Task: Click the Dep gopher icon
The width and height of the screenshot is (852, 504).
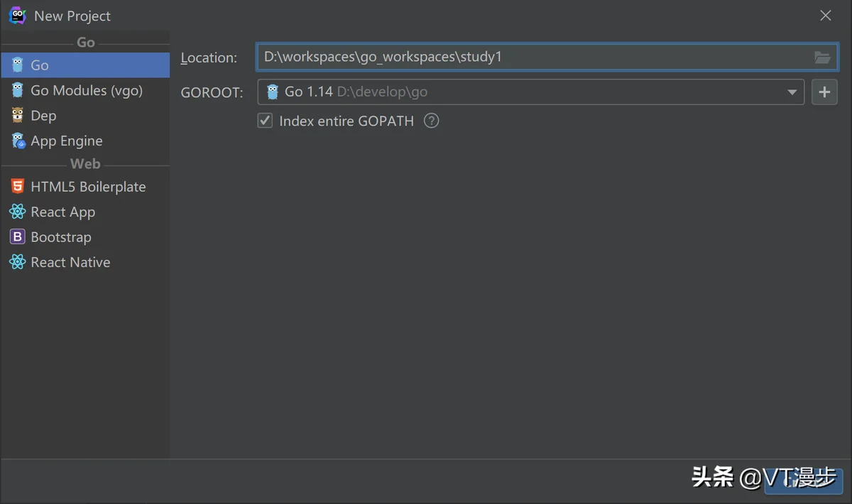Action: tap(17, 116)
